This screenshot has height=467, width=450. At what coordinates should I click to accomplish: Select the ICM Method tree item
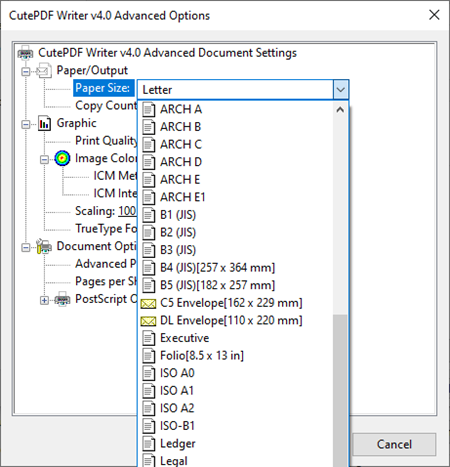point(115,176)
